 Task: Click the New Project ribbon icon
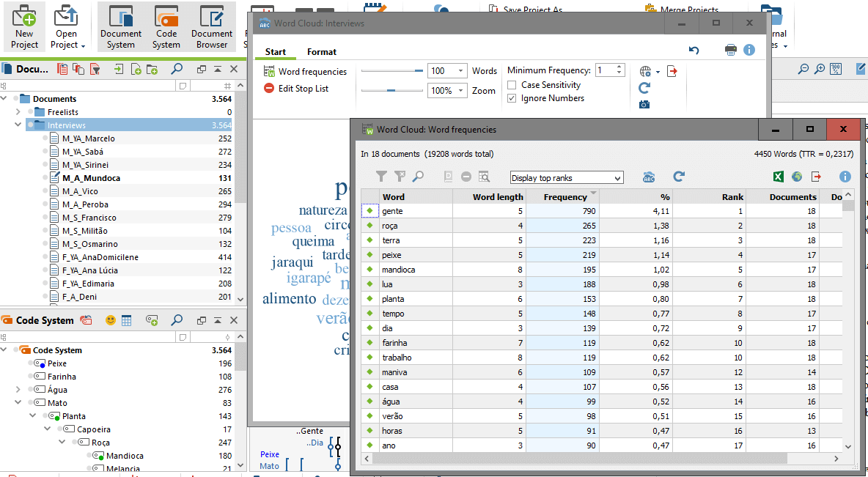pos(24,26)
